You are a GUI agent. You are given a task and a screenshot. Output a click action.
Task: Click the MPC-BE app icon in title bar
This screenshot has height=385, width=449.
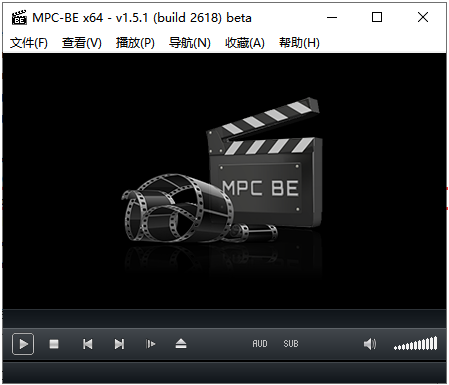pos(19,18)
